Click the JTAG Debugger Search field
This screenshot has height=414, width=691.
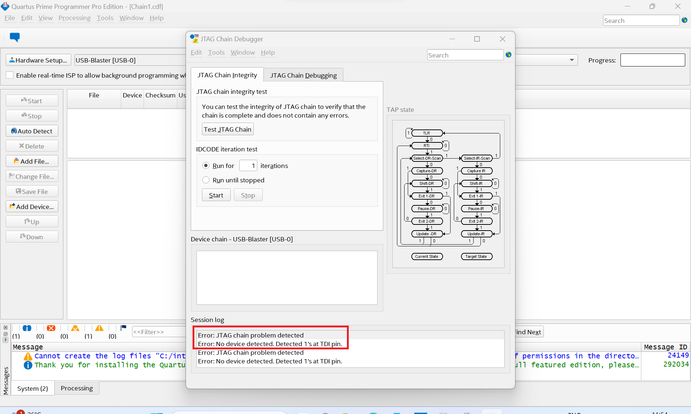(465, 55)
